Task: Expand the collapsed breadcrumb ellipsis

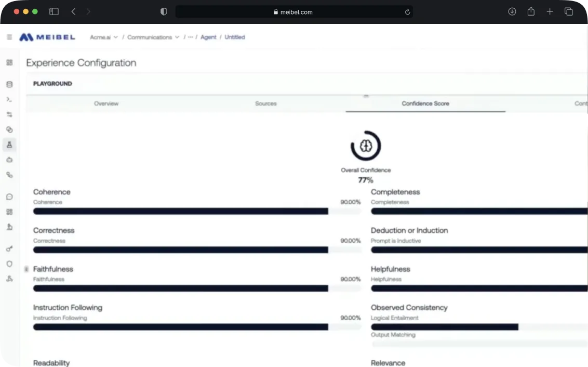Action: click(190, 37)
